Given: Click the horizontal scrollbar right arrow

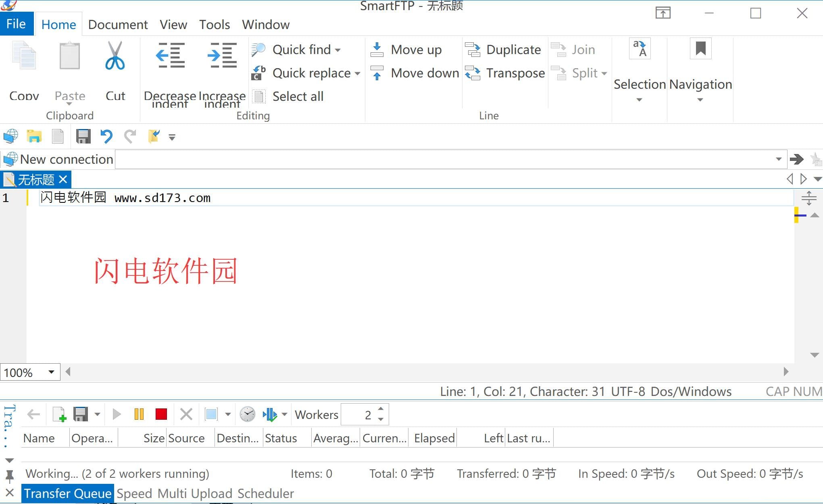Looking at the screenshot, I should (786, 371).
